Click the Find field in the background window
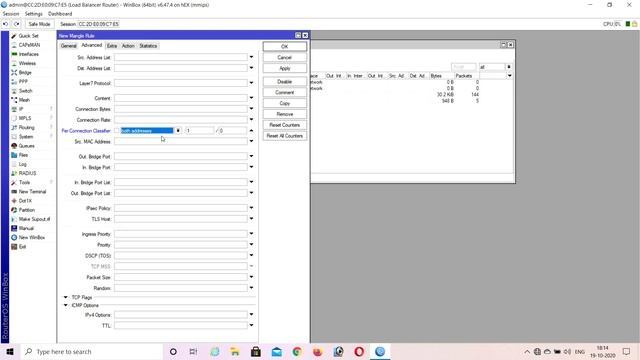 [464, 67]
